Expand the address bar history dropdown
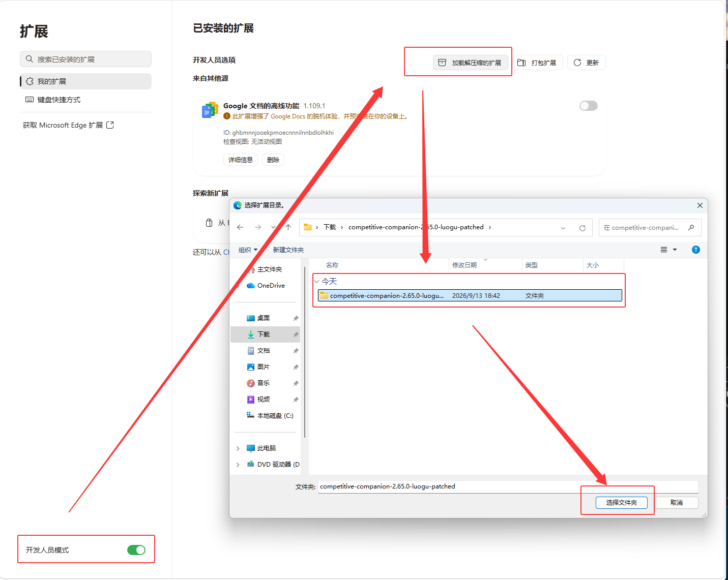 coord(563,228)
